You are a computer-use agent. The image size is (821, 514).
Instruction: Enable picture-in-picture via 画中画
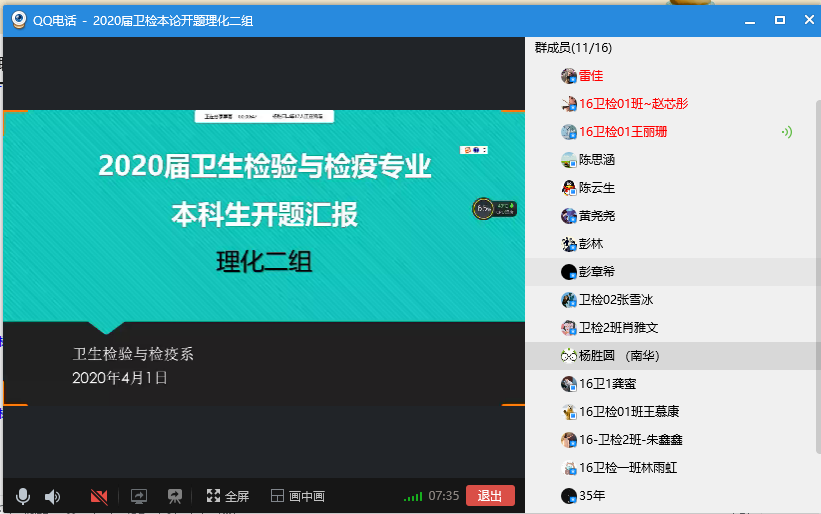tap(297, 496)
